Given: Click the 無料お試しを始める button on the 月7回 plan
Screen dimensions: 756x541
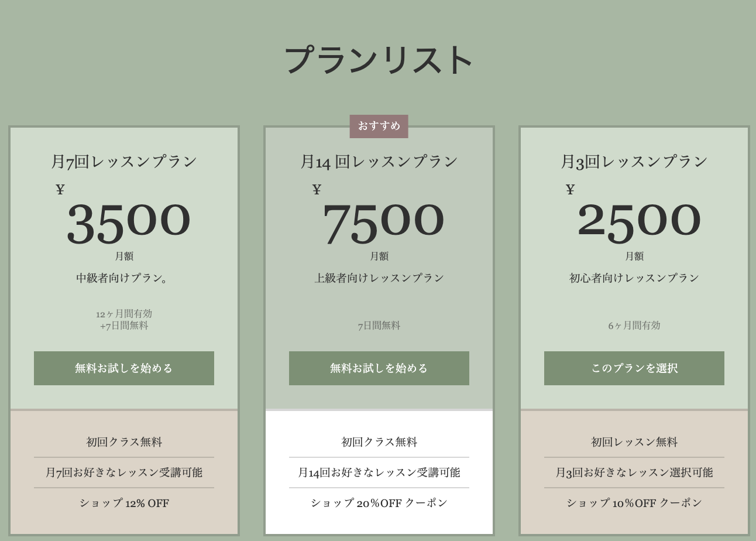Looking at the screenshot, I should pos(123,368).
